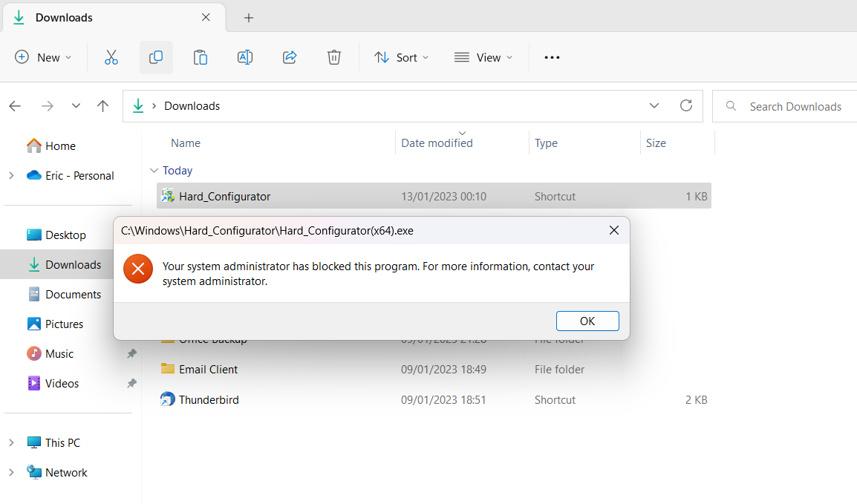Open a new tab with plus button
This screenshot has height=504, width=857.
point(249,18)
